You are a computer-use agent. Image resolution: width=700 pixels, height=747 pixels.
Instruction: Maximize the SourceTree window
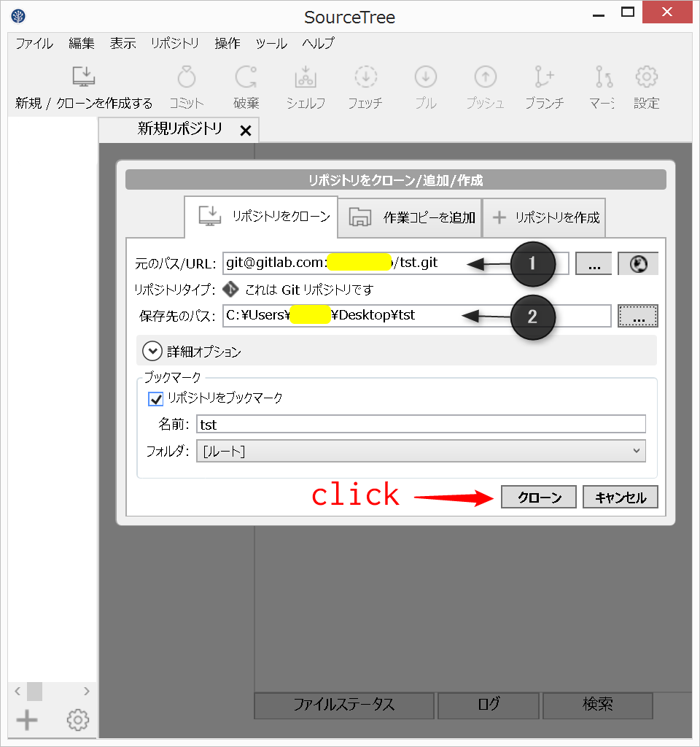tap(628, 12)
